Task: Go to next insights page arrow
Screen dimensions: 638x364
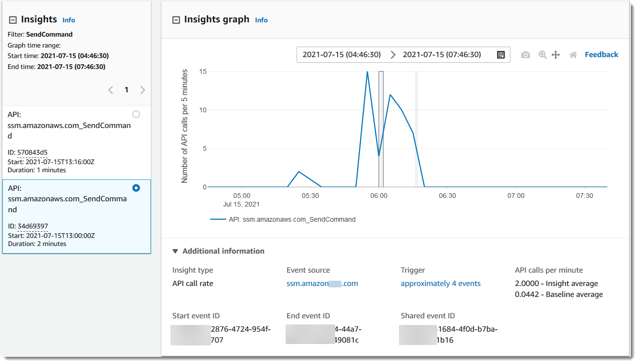Action: click(142, 90)
